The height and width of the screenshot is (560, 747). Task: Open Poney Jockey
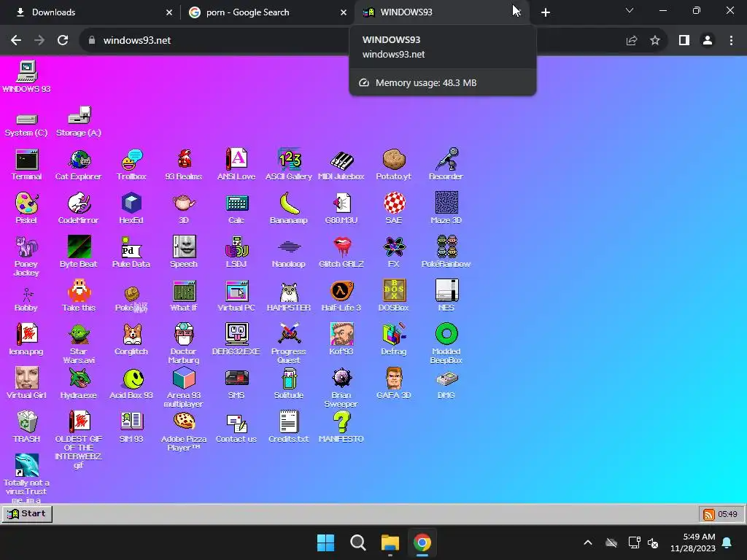click(x=27, y=257)
